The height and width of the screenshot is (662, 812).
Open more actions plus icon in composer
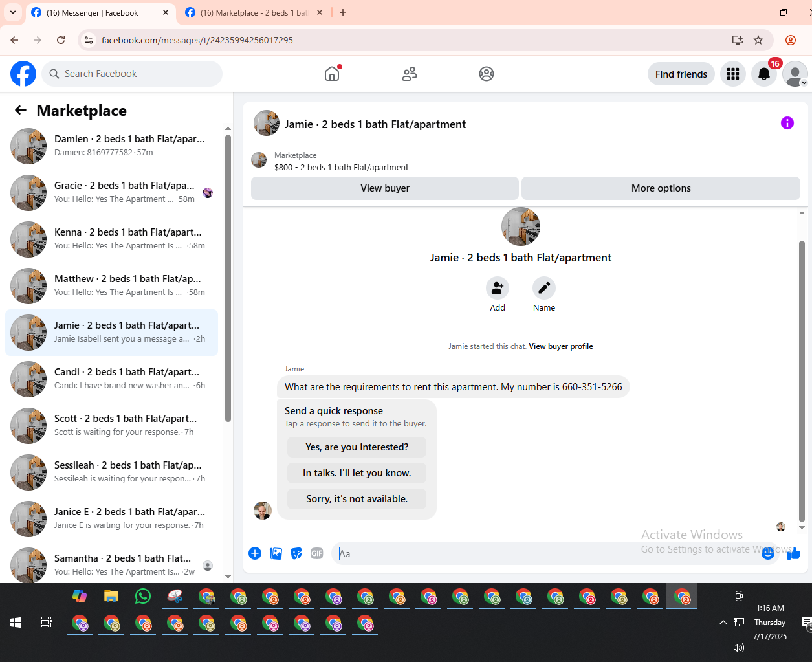click(255, 553)
